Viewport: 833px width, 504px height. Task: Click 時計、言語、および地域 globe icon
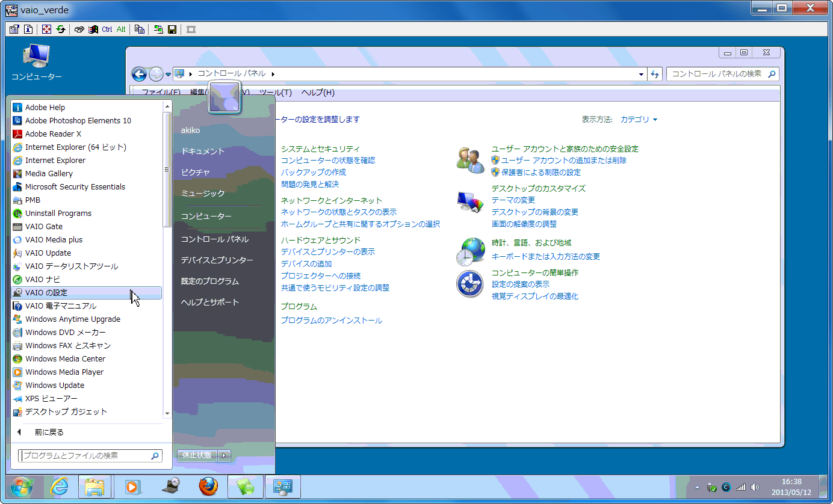point(470,251)
